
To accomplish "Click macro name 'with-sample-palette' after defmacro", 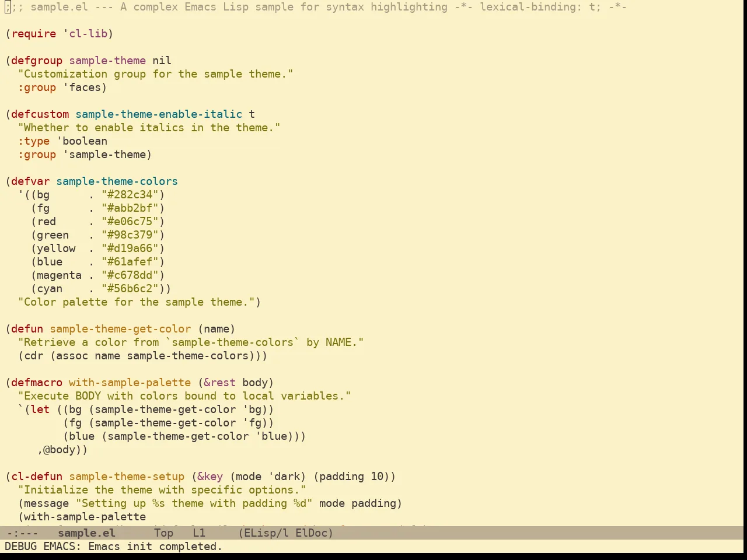I will (x=130, y=383).
